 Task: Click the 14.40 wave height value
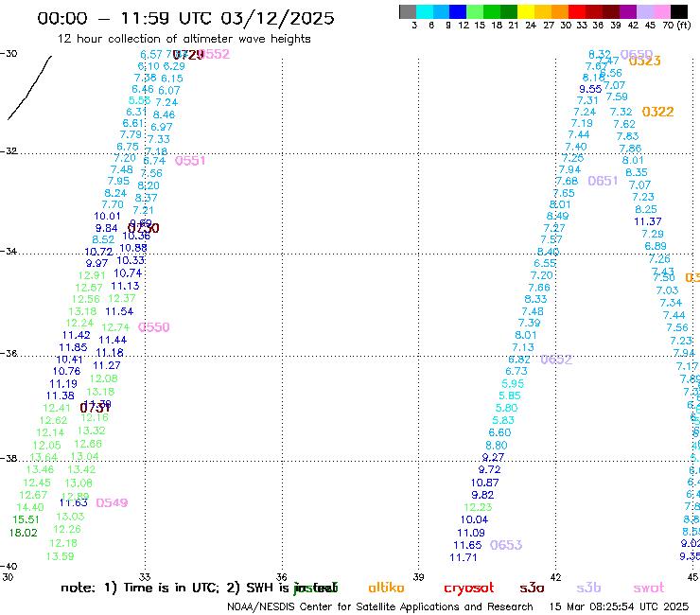(x=30, y=507)
